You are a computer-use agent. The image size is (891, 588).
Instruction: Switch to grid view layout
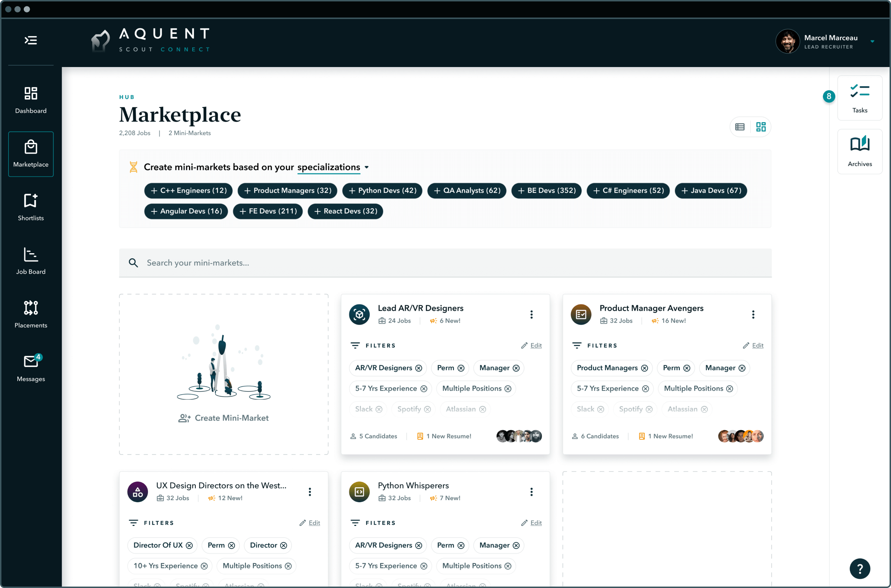pyautogui.click(x=760, y=127)
